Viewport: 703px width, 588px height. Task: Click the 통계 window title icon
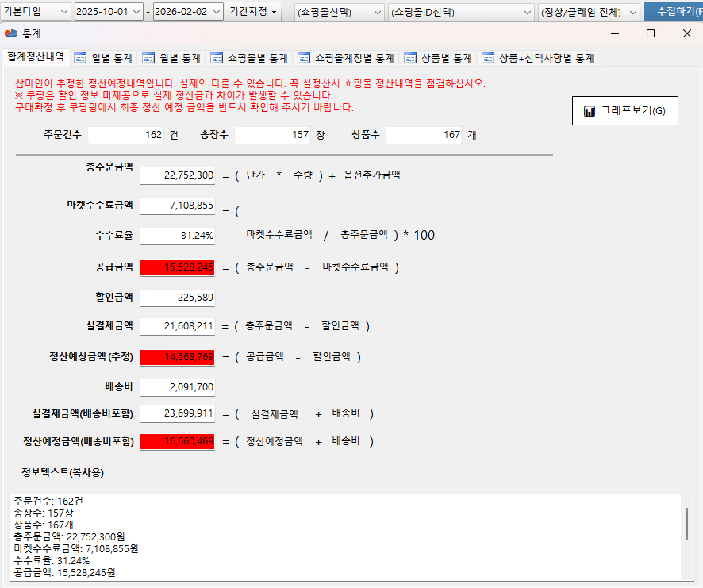[11, 33]
